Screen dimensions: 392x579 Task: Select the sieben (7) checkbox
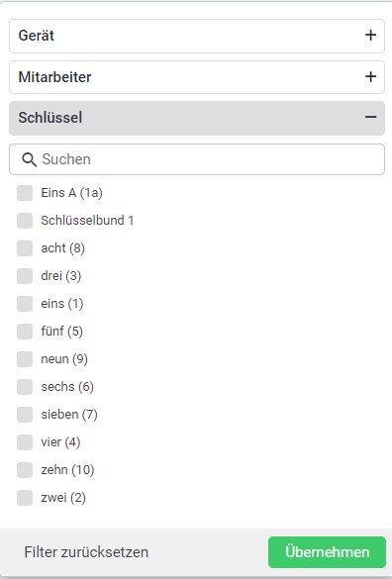(x=25, y=415)
